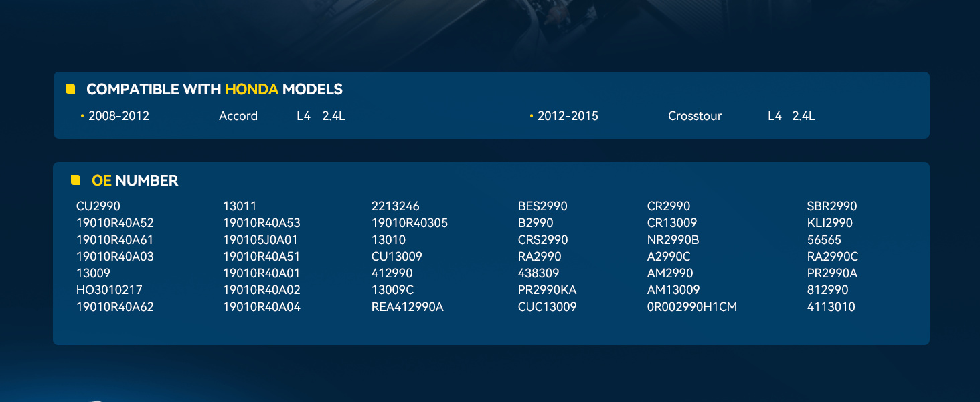Select the "812990" entry
This screenshot has height=402, width=980.
828,290
